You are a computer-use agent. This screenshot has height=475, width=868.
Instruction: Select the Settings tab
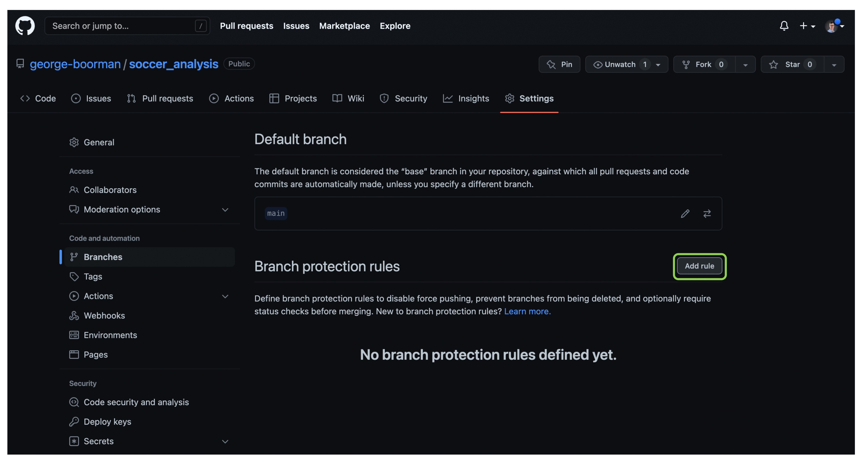tap(529, 98)
